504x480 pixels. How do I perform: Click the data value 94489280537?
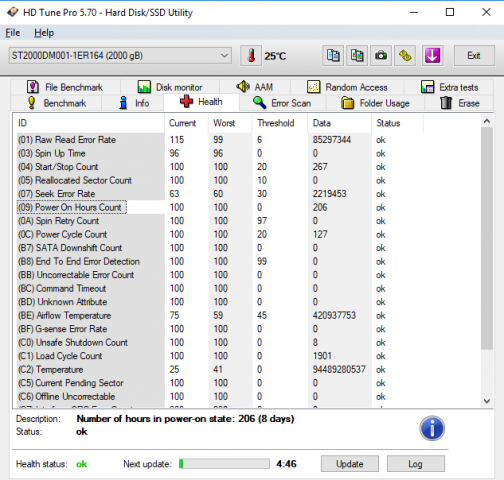pos(339,369)
